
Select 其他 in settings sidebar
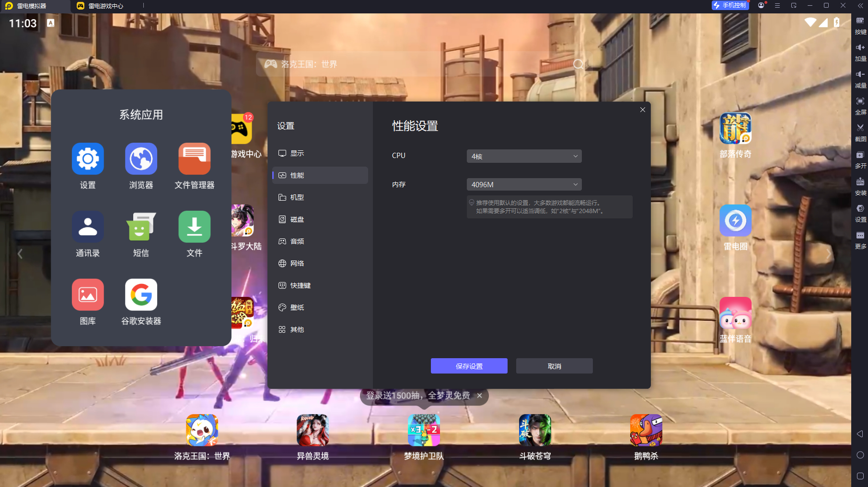[x=320, y=329]
